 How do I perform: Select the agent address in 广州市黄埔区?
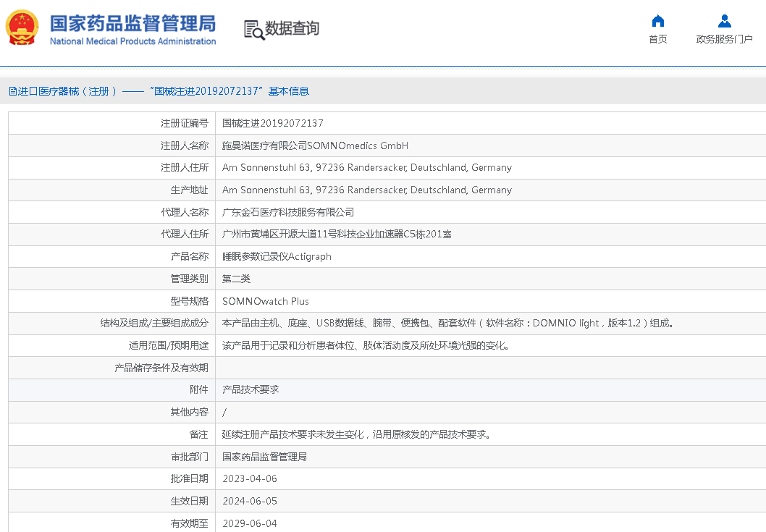click(x=337, y=234)
